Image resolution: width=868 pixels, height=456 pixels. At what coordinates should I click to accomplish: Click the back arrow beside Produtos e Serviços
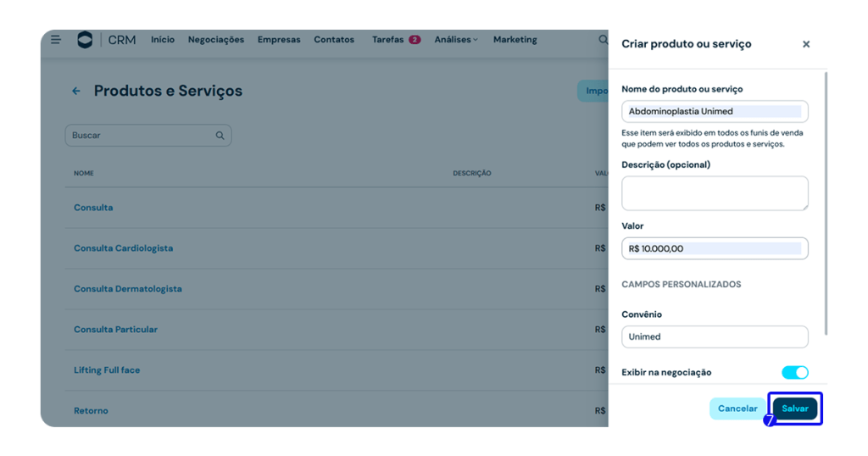pyautogui.click(x=76, y=91)
